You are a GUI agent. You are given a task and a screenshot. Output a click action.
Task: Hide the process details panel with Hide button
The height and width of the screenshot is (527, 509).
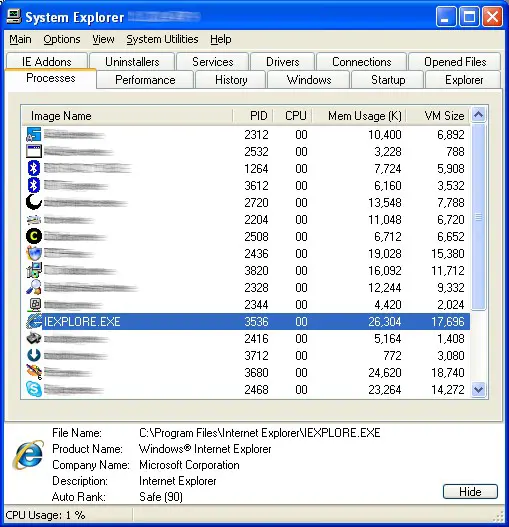tap(470, 492)
